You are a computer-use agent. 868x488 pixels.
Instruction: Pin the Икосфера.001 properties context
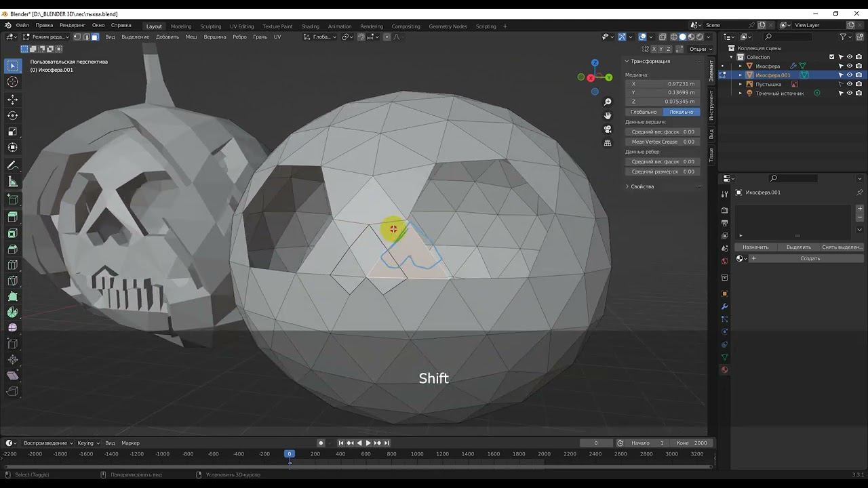(x=860, y=192)
